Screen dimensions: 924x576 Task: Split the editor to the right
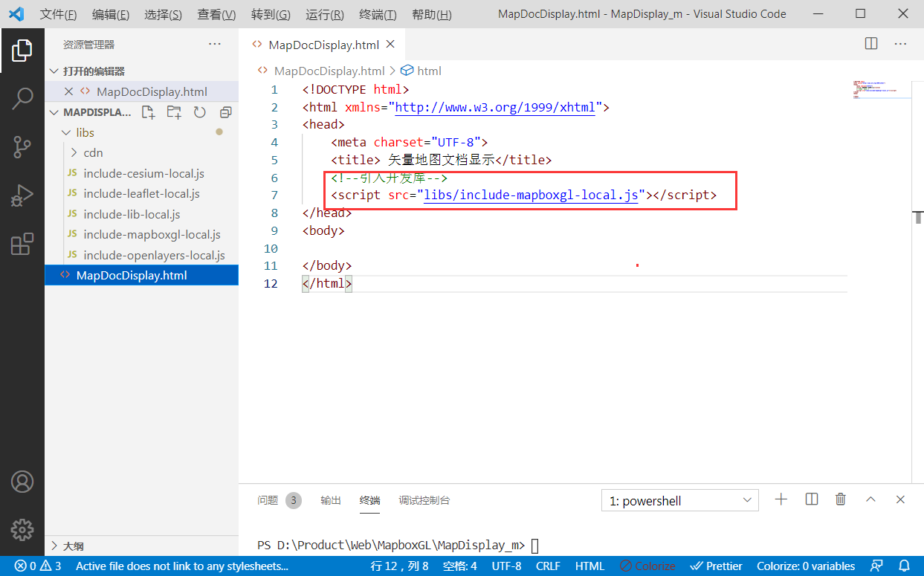[871, 44]
